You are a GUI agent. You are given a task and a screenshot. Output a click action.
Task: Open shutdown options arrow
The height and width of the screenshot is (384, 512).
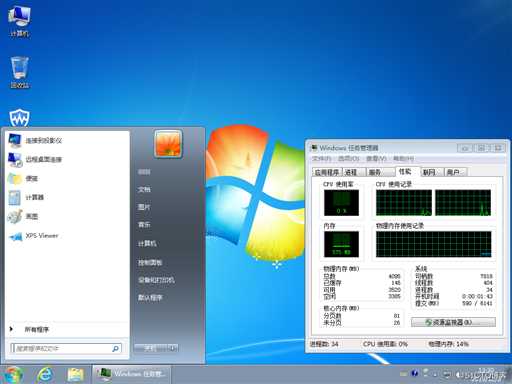tap(172, 348)
